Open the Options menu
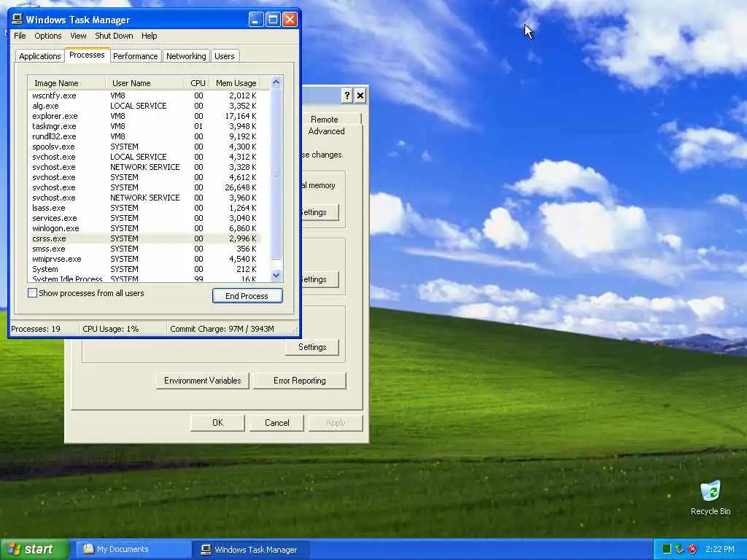 pos(47,36)
